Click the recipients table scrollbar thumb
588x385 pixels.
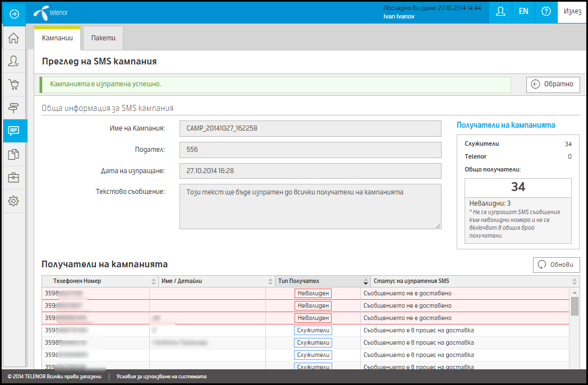click(575, 307)
